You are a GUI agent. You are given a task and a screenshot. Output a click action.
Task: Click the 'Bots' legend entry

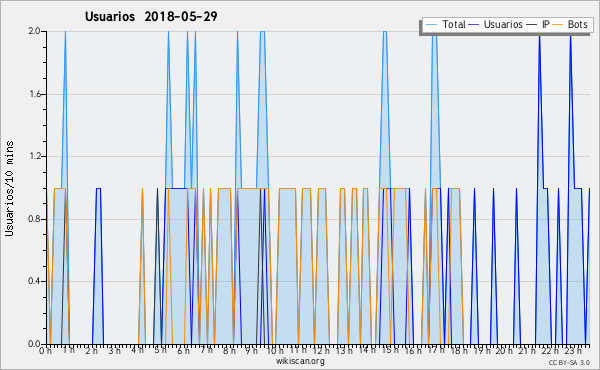[x=577, y=24]
